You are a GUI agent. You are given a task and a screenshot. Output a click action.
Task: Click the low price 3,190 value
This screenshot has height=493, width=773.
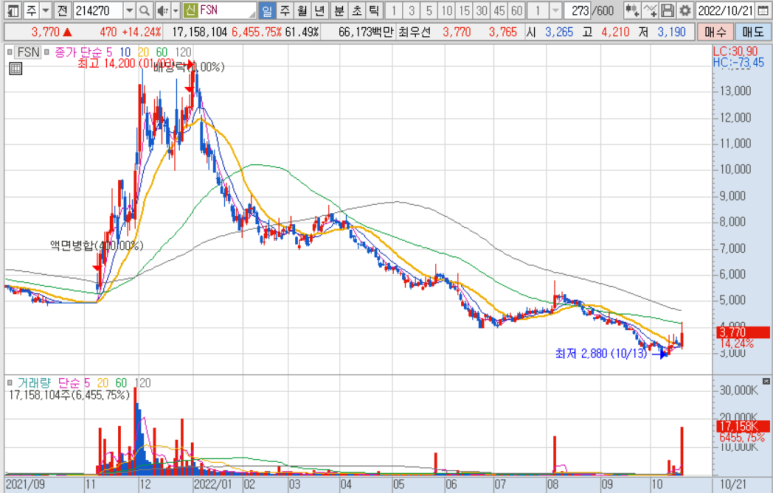click(671, 32)
